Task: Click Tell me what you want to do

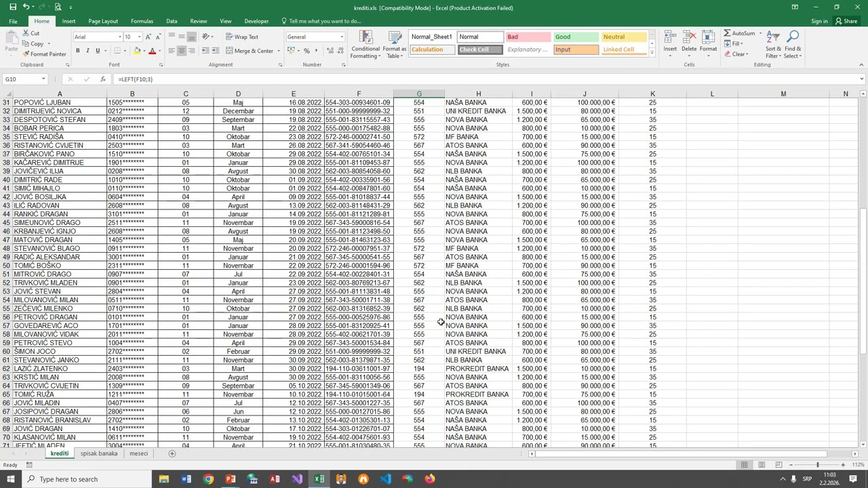Action: point(320,21)
